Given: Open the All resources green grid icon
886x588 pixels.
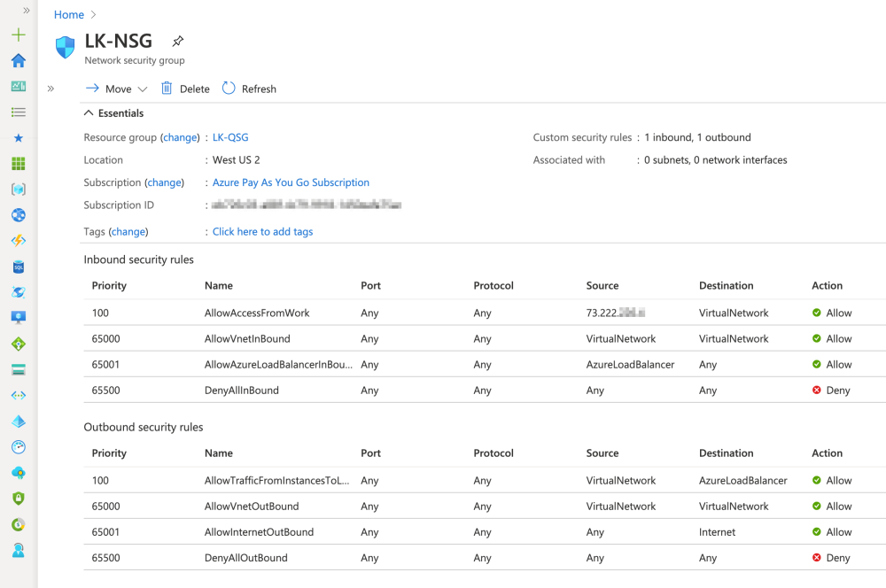Looking at the screenshot, I should tap(19, 164).
